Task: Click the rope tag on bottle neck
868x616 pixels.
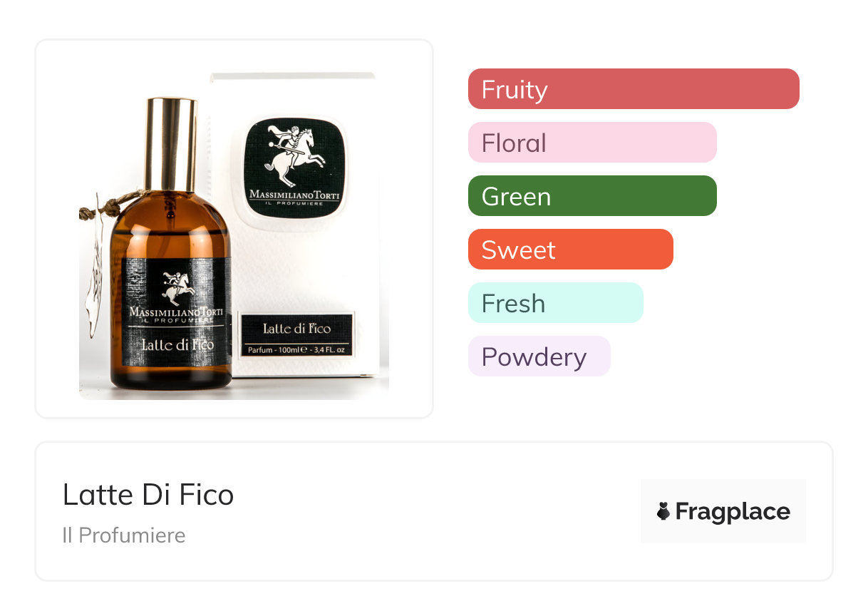Action: pyautogui.click(x=107, y=207)
